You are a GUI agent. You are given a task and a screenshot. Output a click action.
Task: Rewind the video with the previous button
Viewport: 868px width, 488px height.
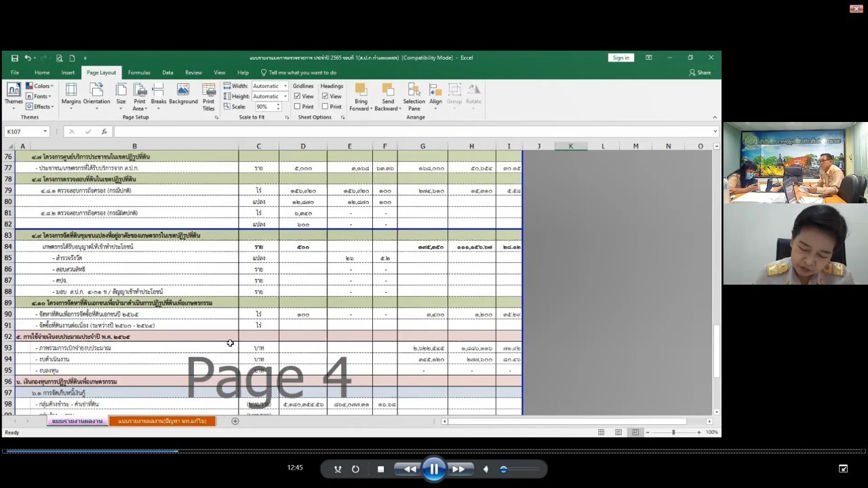click(x=410, y=469)
